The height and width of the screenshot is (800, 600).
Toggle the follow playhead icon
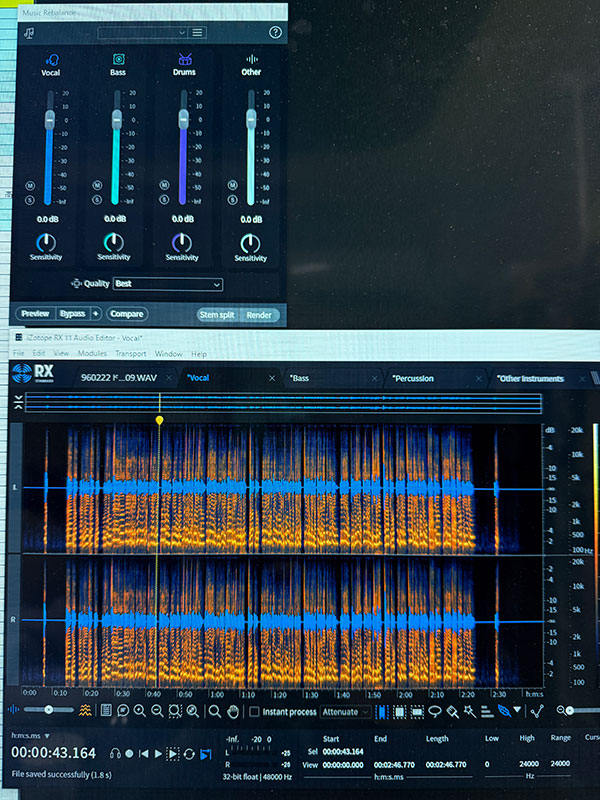coord(206,754)
